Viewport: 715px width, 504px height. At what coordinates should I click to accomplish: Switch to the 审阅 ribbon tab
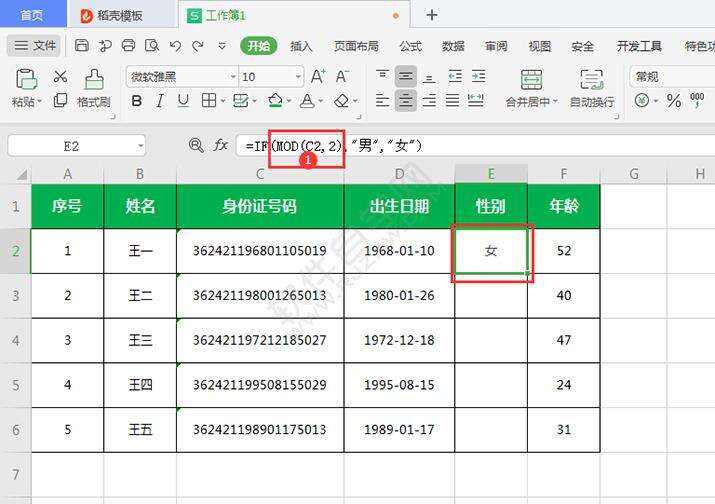tap(496, 46)
